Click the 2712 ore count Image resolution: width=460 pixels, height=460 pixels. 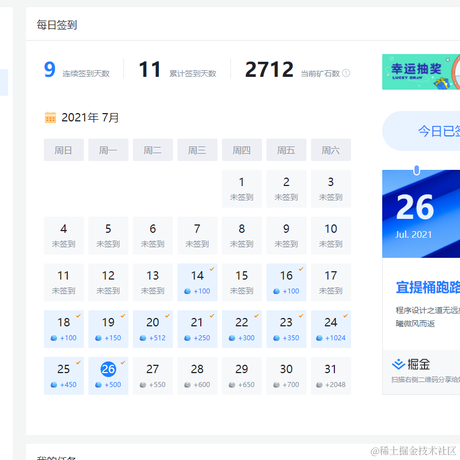pos(269,70)
